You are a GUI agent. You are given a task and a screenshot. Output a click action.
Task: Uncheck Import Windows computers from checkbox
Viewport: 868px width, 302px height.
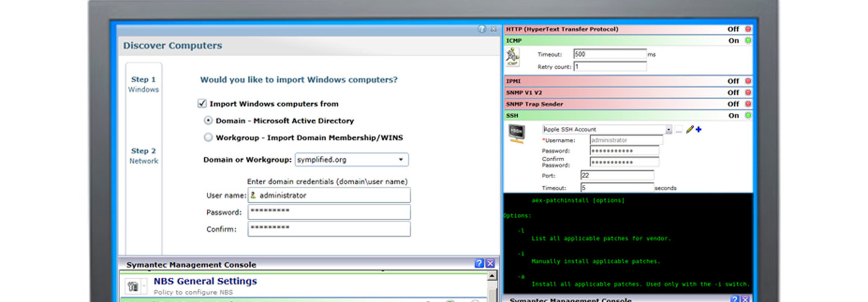(202, 104)
